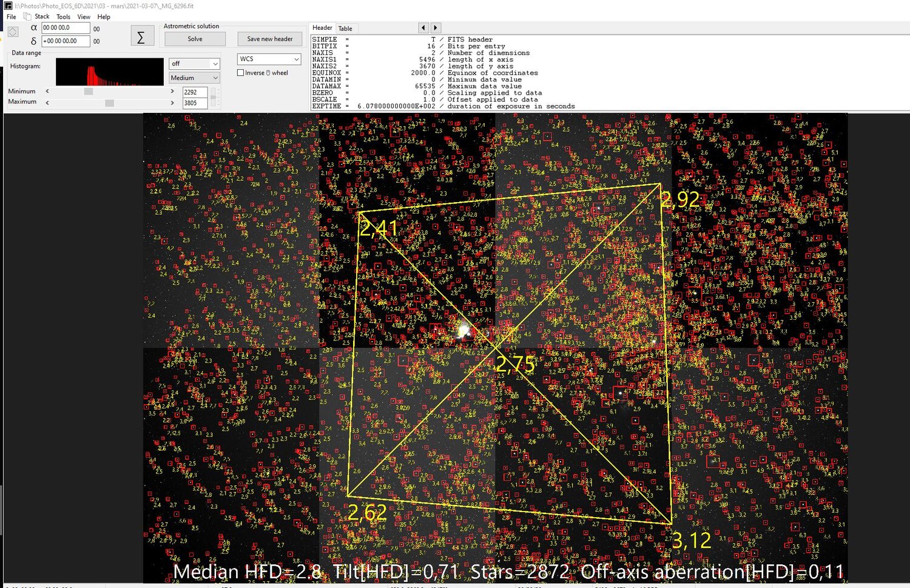Click the ASTAP application icon in title bar

click(8, 5)
